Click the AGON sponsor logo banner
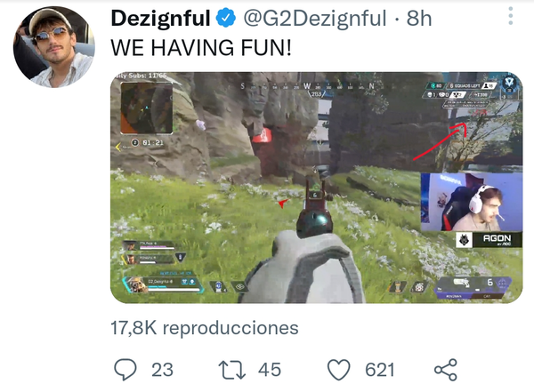Image resolution: width=534 pixels, height=392 pixels. [489, 240]
